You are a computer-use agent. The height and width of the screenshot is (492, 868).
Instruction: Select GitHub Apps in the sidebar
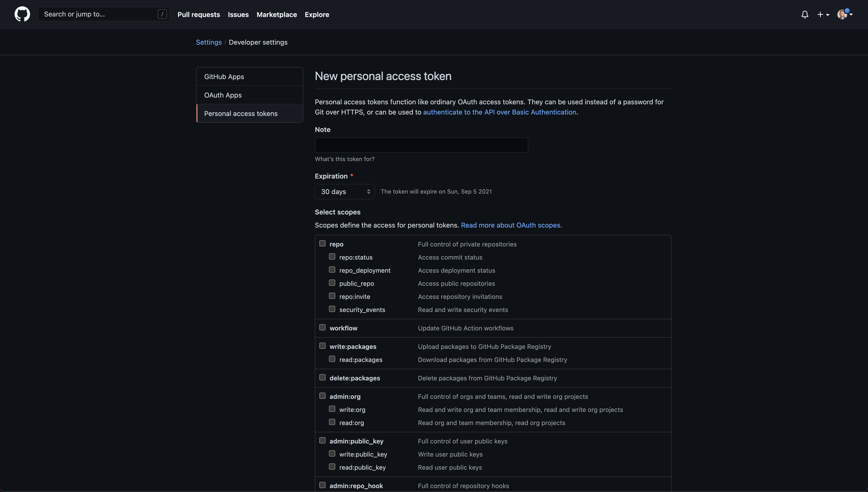tap(249, 77)
